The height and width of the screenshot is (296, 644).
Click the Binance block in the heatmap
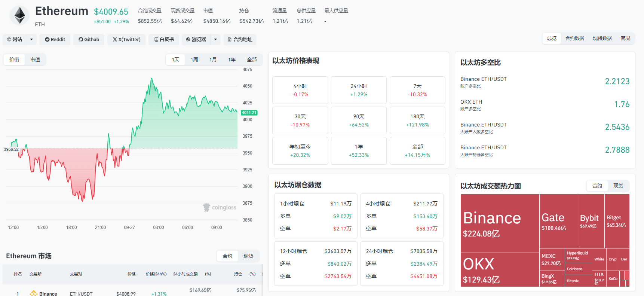(500, 223)
